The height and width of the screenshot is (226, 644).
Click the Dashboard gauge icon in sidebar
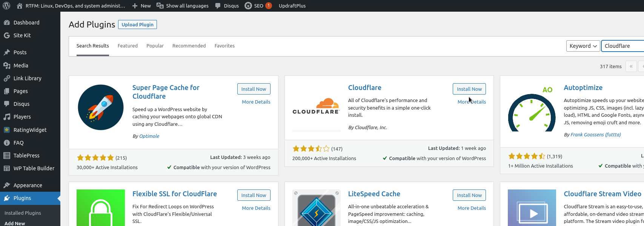[x=7, y=23]
